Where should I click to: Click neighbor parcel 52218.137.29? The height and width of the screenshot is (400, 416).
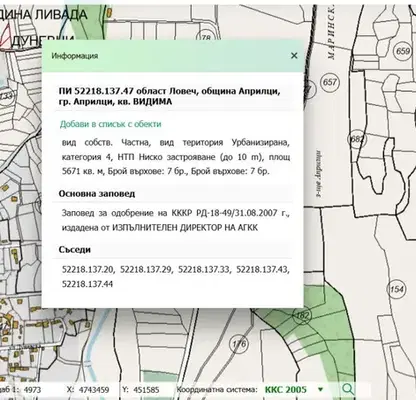coord(146,269)
